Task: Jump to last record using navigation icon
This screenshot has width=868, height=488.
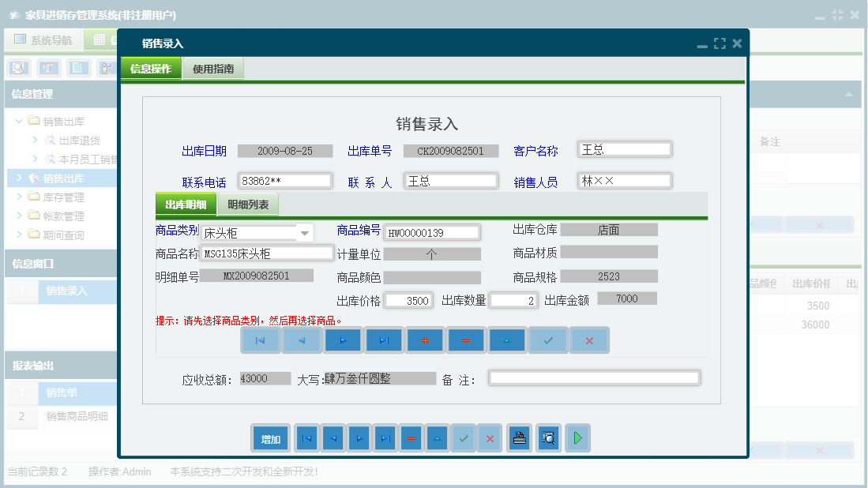Action: pyautogui.click(x=386, y=340)
